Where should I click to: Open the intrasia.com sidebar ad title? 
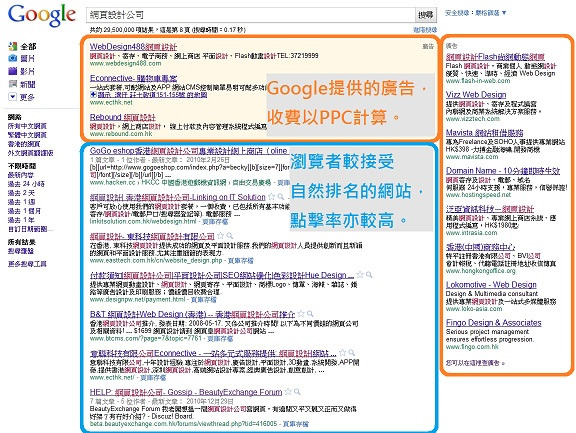(x=490, y=209)
